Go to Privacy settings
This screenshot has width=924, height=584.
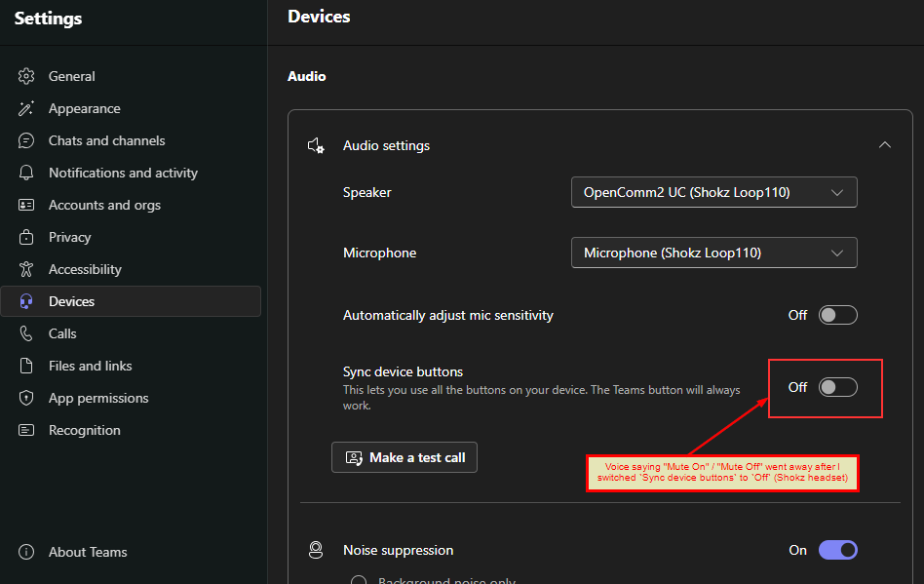coord(131,237)
